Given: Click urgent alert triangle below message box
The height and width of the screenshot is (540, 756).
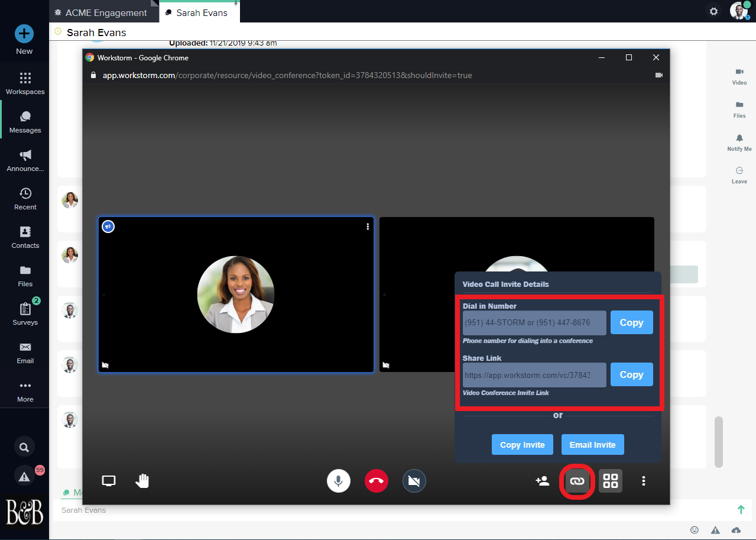Looking at the screenshot, I should point(715,530).
